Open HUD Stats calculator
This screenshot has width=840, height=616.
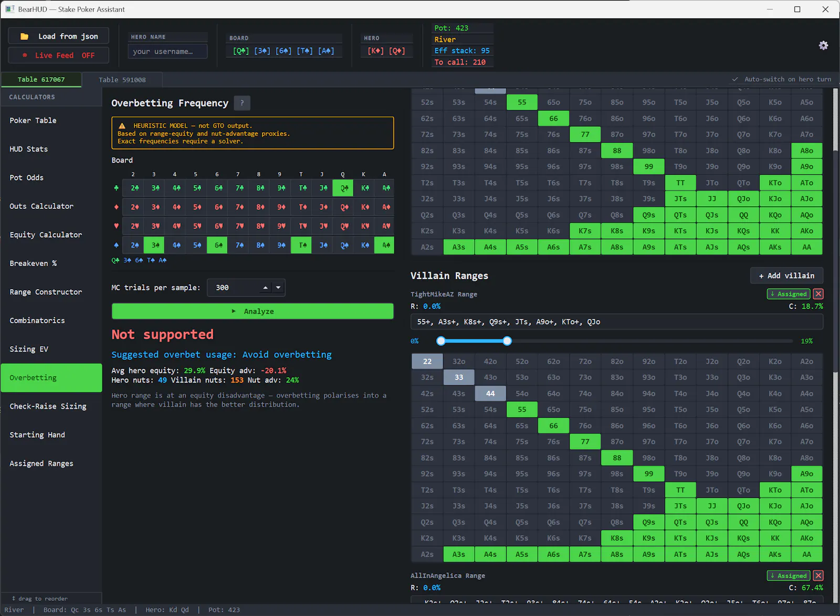51,149
